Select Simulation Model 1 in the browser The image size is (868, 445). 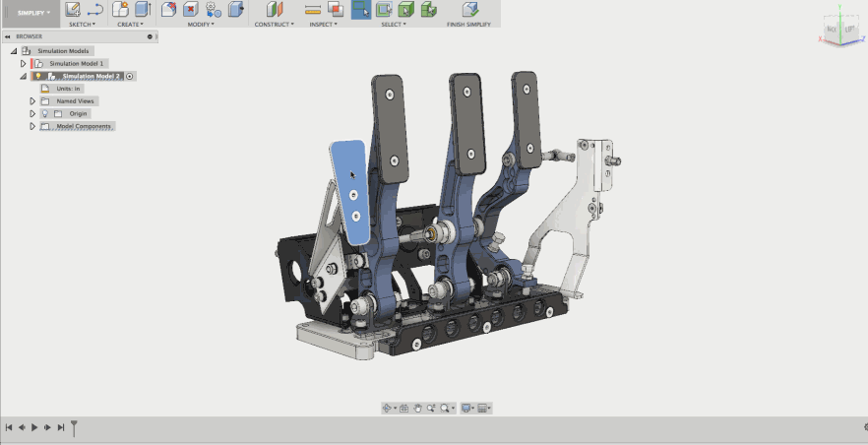click(x=77, y=64)
